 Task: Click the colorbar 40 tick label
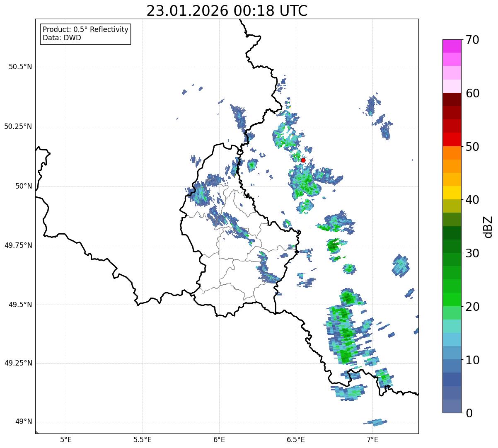[472, 200]
